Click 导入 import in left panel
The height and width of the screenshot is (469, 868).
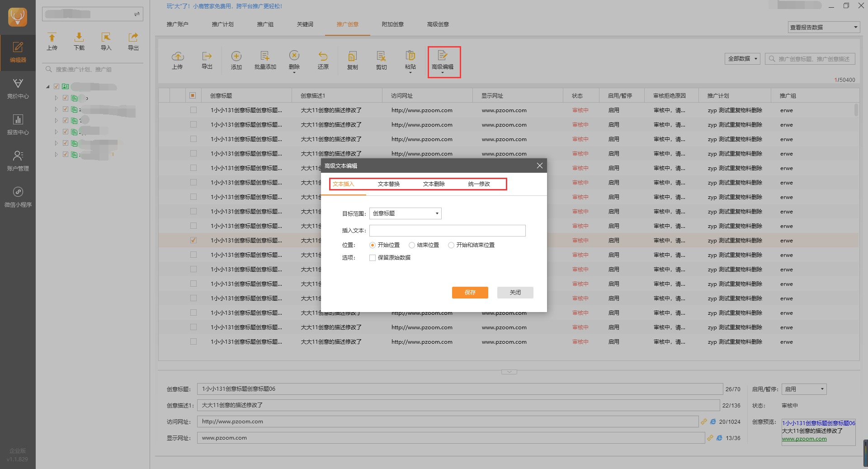[x=106, y=42]
